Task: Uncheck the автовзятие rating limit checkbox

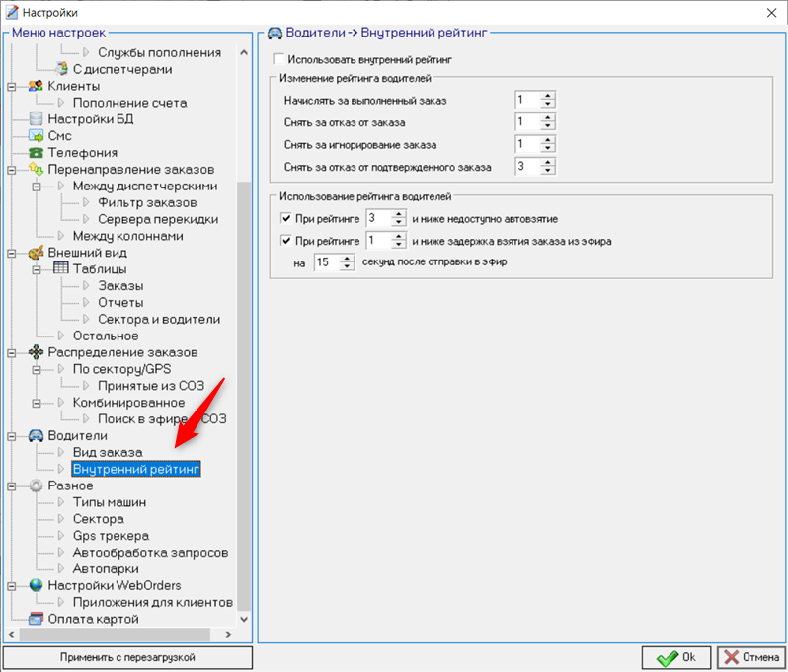Action: [286, 218]
